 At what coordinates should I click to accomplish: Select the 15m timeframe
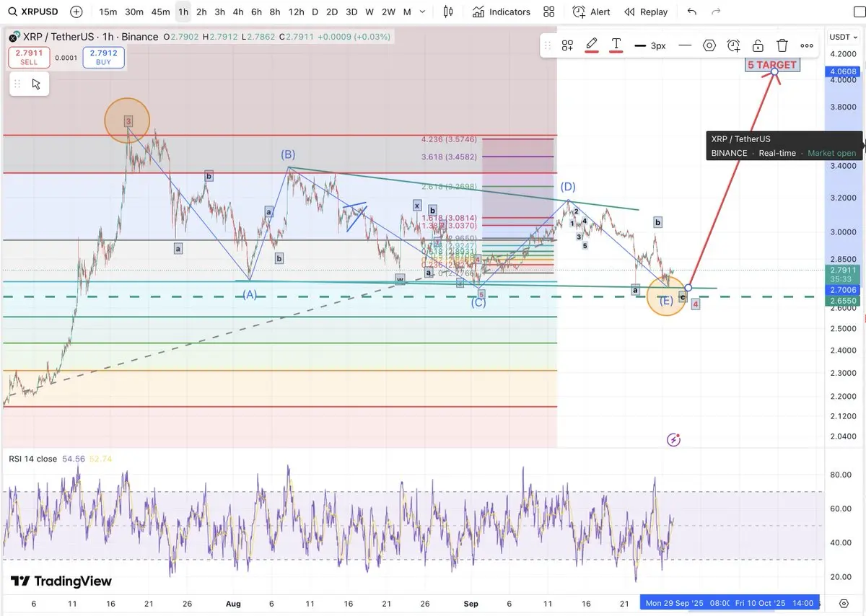[x=108, y=12]
